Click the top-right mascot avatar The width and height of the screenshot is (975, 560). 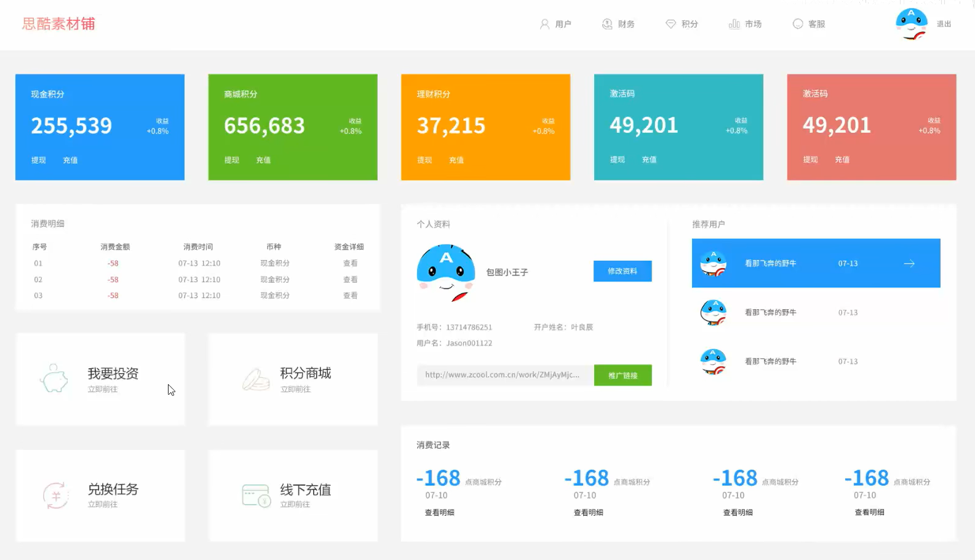click(911, 24)
